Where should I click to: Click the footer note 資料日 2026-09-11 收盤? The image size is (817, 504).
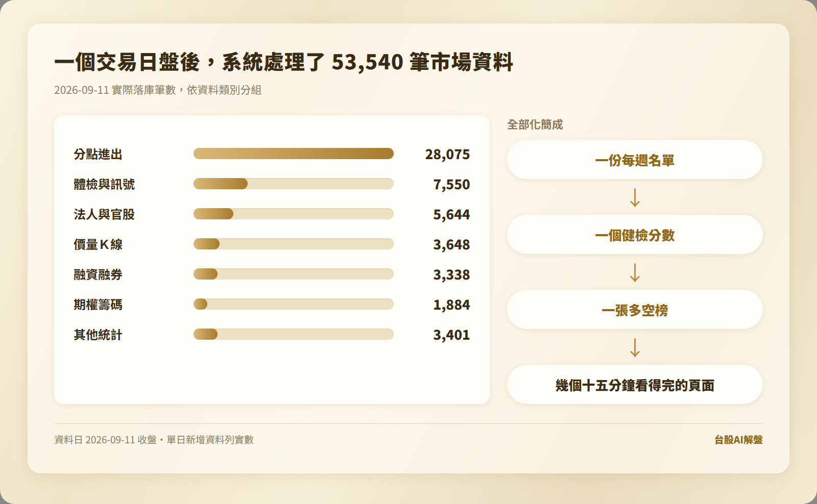point(154,440)
